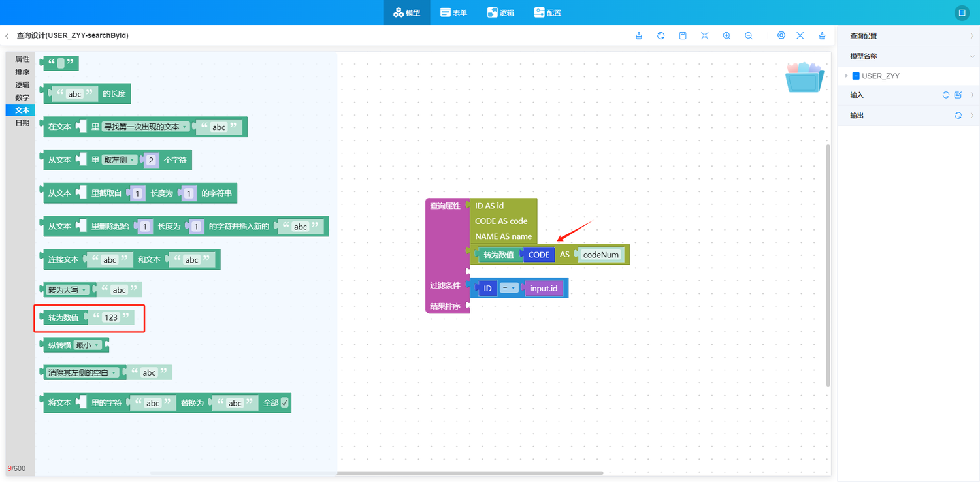Image resolution: width=980 pixels, height=482 pixels.
Task: Expand the 输入 section chevron
Action: tap(972, 95)
